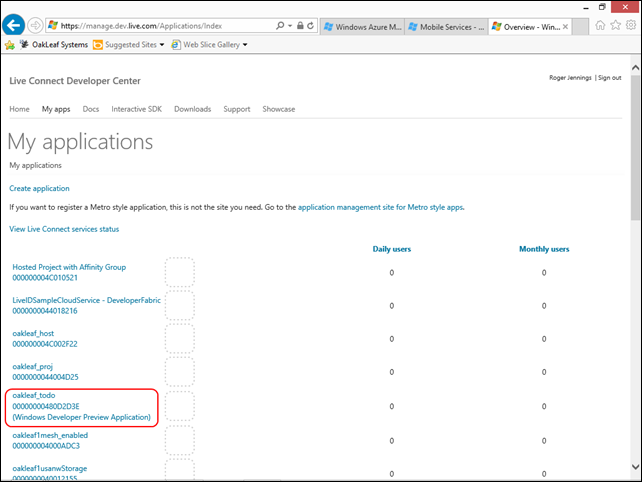The width and height of the screenshot is (642, 482).
Task: Open Hosted Project with Affinity Group app
Action: click(x=69, y=267)
